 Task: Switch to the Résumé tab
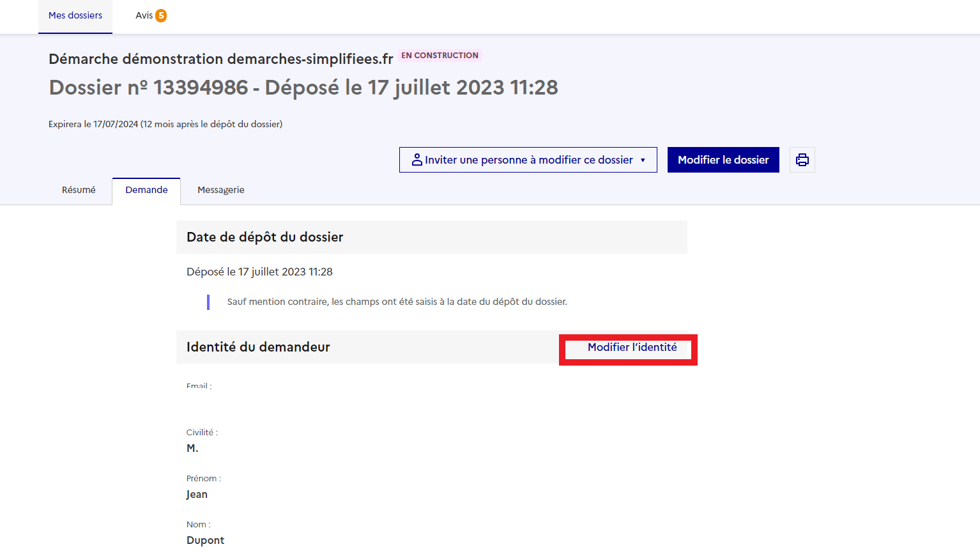[78, 190]
